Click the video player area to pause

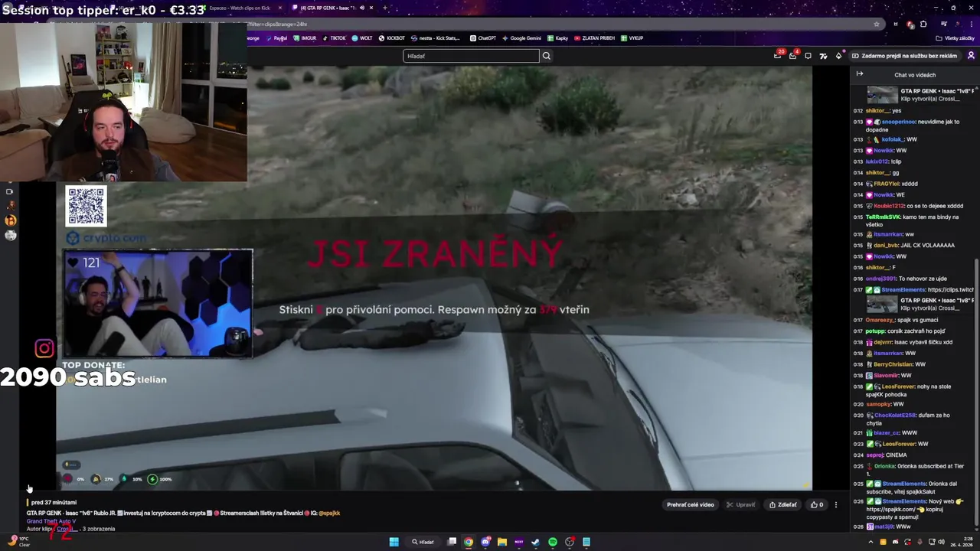click(434, 278)
